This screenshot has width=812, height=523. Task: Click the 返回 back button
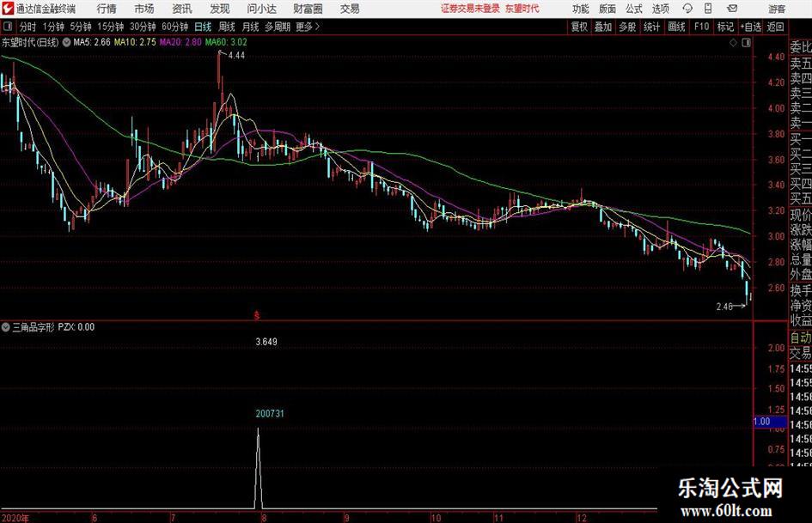point(775,27)
